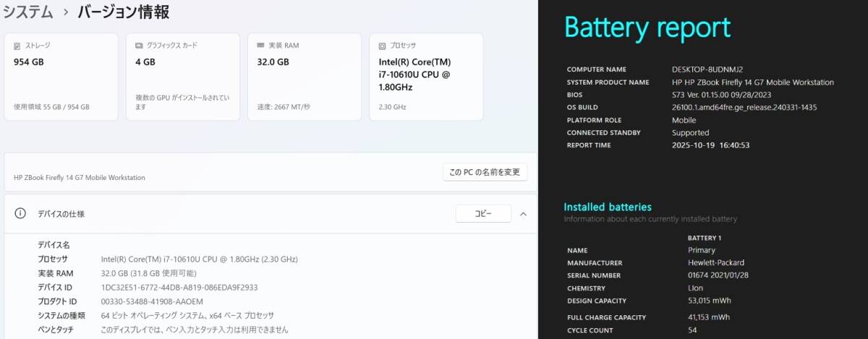Click the BATTERY 1 column header
Screen dimensions: 868x339
point(705,238)
